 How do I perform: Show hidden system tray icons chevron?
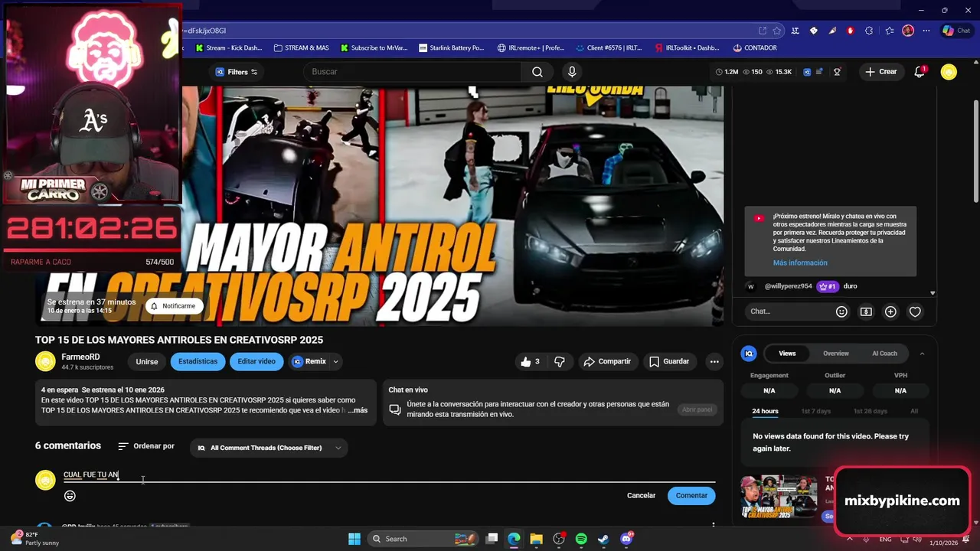pos(849,539)
